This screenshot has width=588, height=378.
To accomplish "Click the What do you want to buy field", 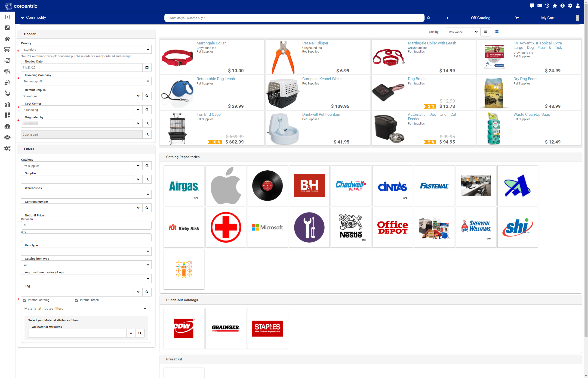I will tap(294, 18).
